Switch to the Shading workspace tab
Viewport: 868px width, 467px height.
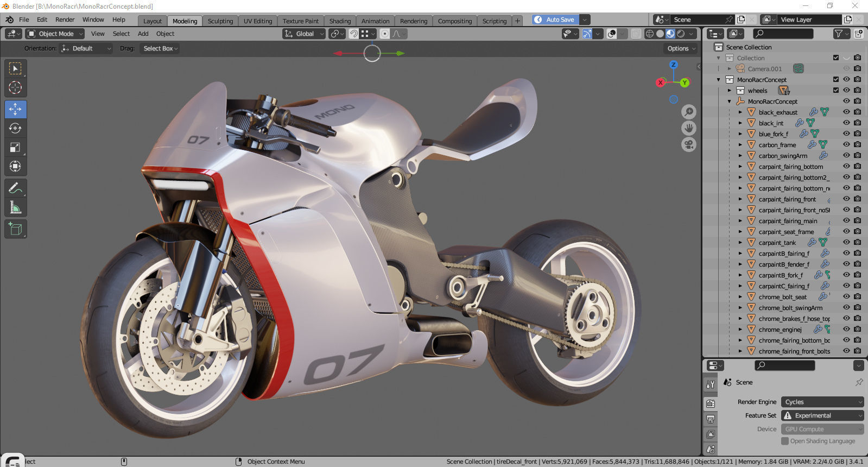point(340,21)
